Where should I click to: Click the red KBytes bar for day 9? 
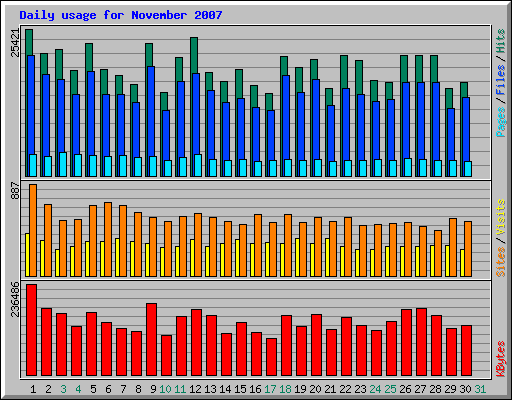coord(152,340)
